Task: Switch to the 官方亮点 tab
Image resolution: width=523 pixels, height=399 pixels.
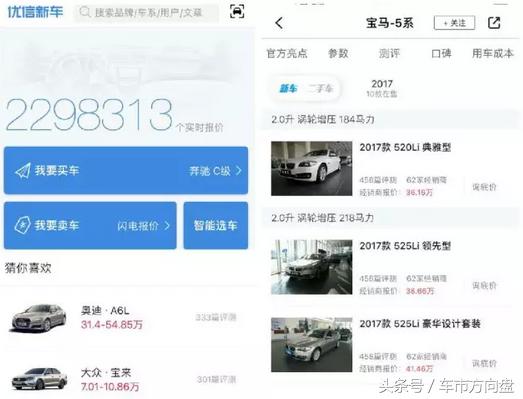Action: coord(287,53)
